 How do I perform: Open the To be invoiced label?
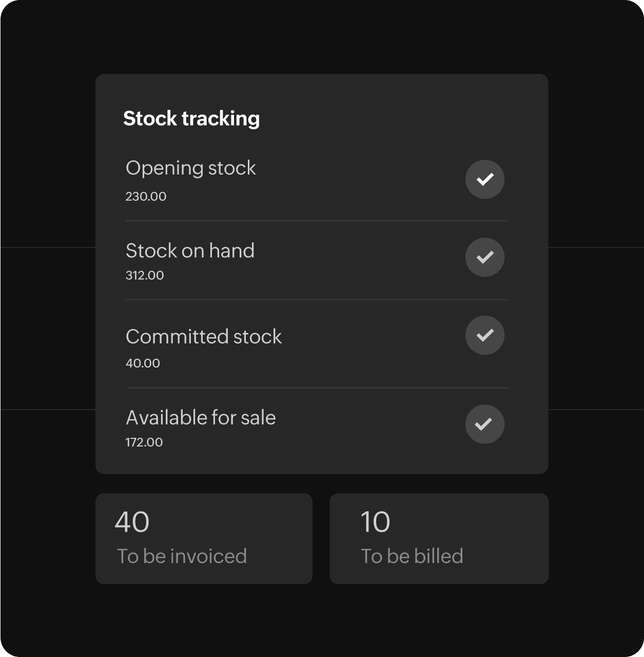[182, 556]
